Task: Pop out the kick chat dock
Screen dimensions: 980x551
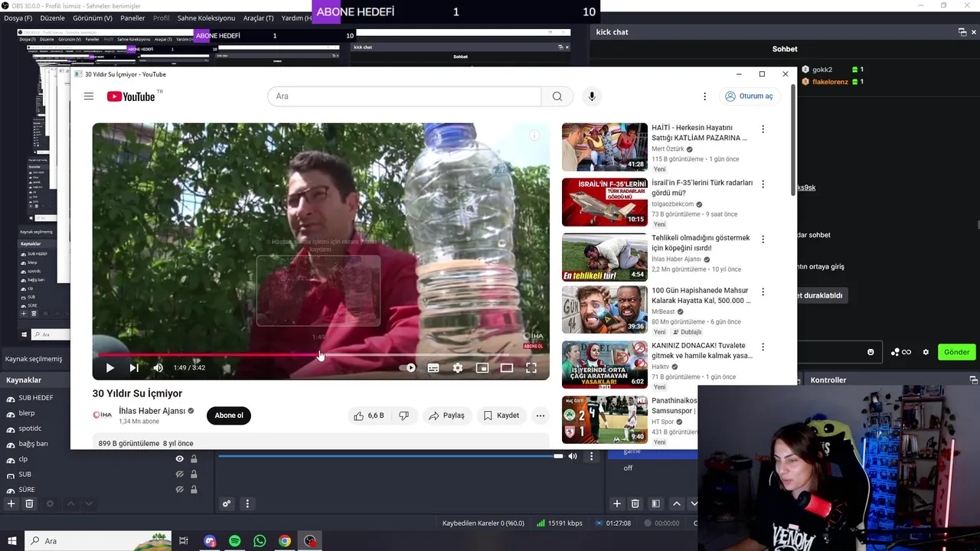Action: 962,32
